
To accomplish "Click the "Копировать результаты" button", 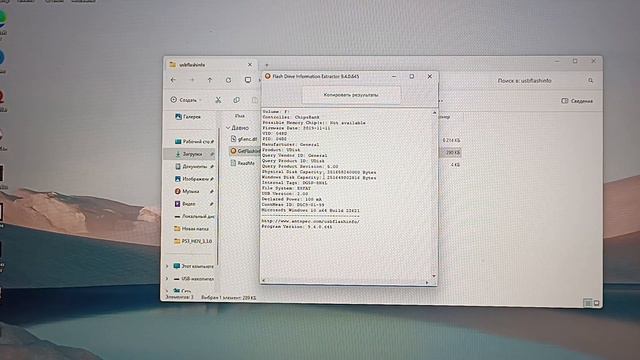I will point(351,95).
